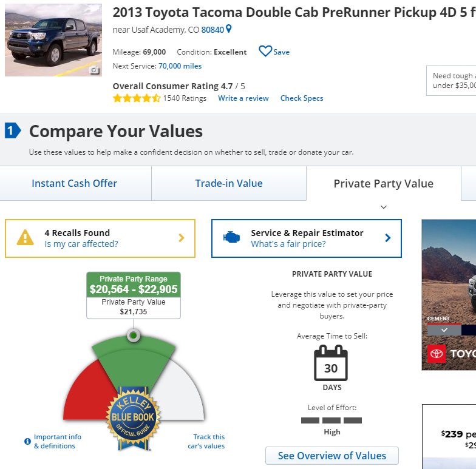
Task: Click the 1540 Ratings text
Action: tap(185, 98)
